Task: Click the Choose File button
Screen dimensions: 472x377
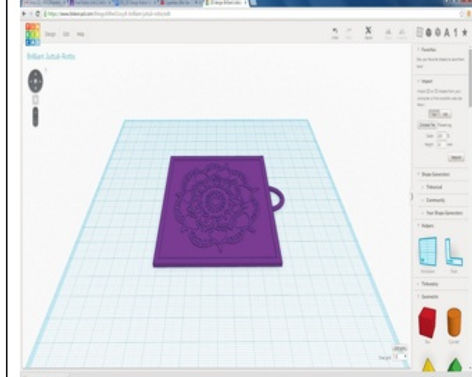Action: (427, 125)
